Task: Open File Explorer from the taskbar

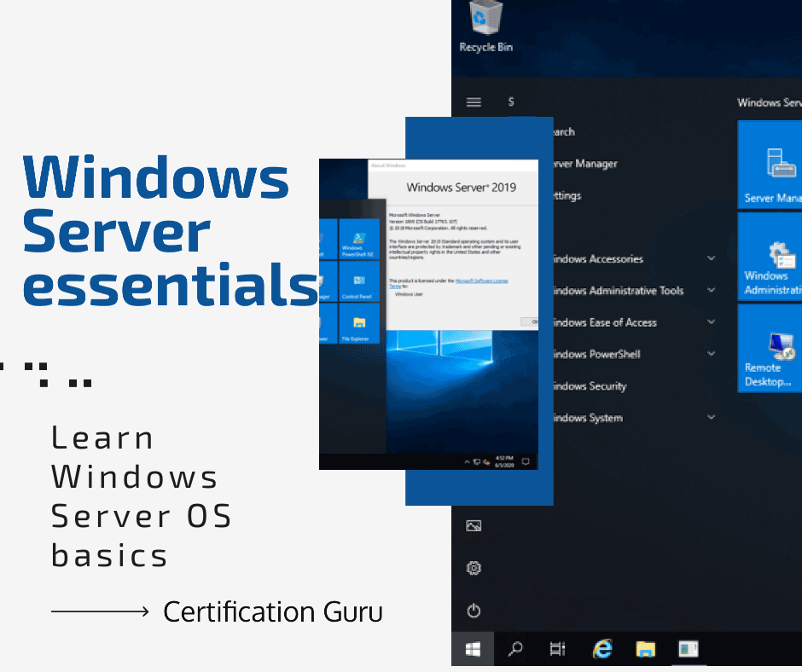Action: coord(646,649)
